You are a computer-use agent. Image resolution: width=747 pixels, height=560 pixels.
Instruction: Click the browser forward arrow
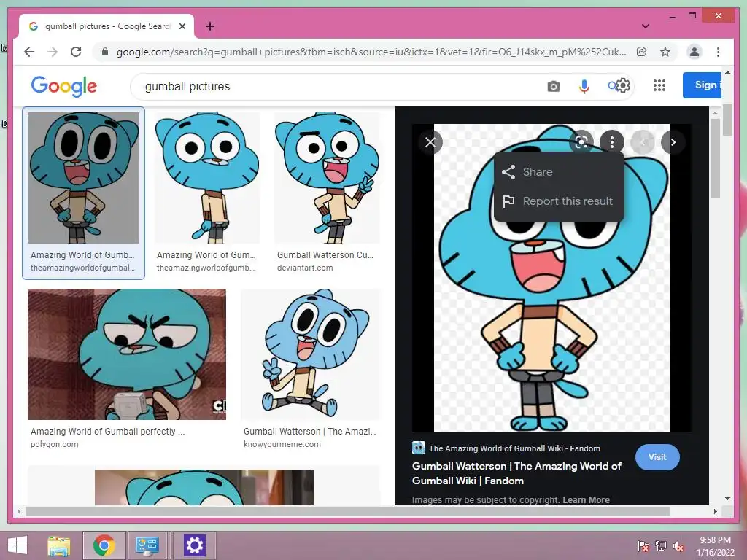coord(53,52)
